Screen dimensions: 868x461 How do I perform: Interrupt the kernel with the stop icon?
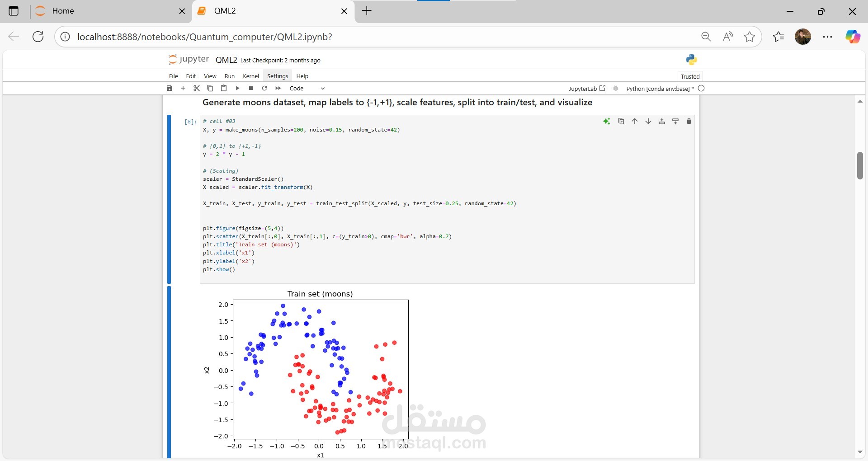250,88
